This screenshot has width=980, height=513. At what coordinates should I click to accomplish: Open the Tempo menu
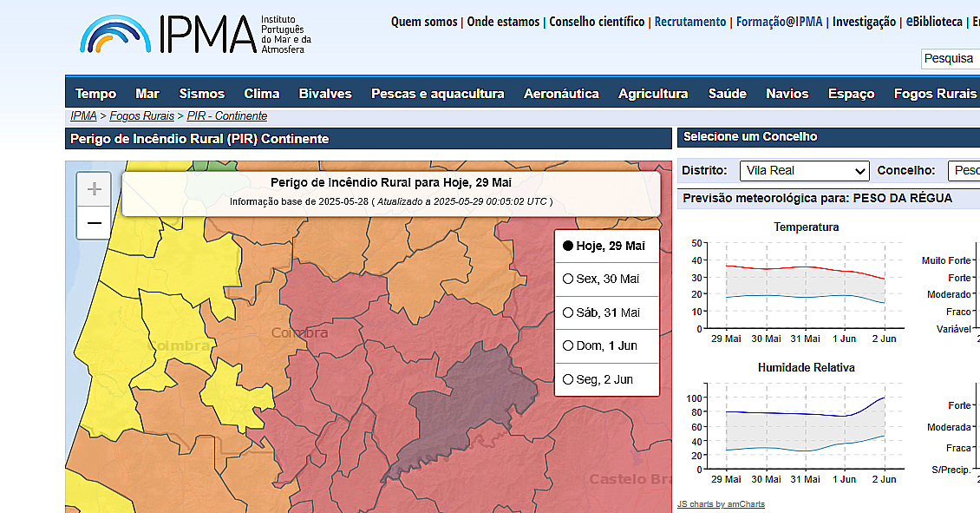click(95, 94)
